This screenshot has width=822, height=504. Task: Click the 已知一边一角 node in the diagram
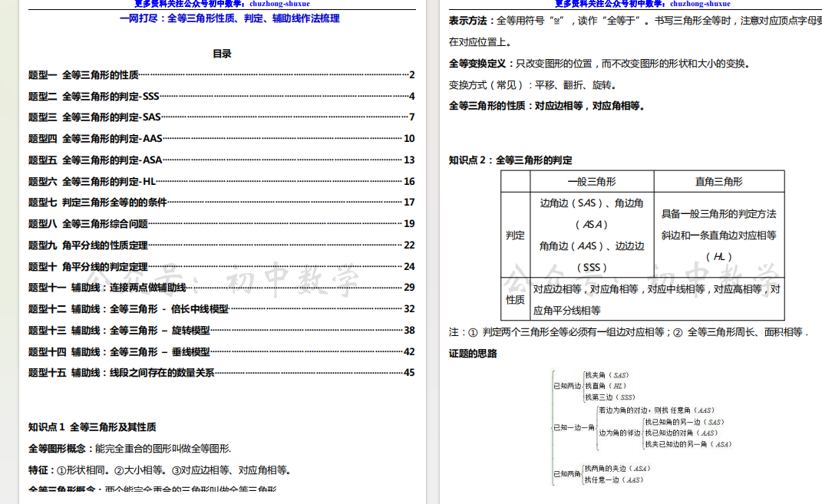tap(574, 427)
